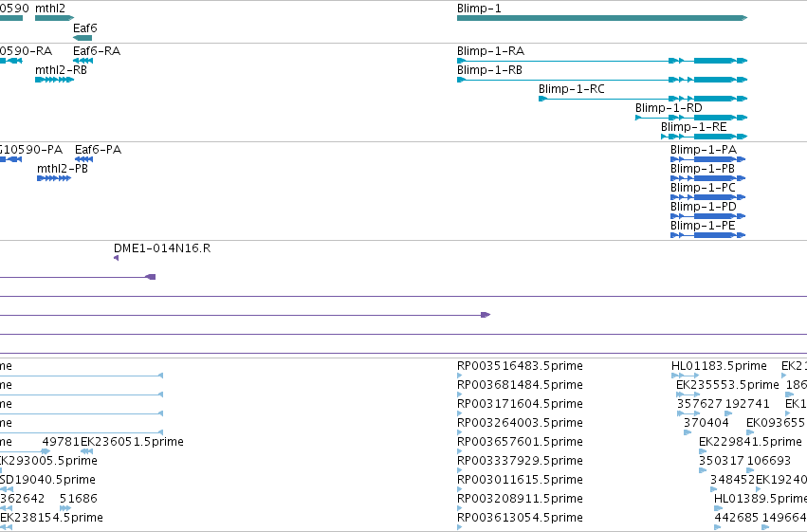The width and height of the screenshot is (807, 532).
Task: Click the mthl2 gene label
Action: [x=50, y=9]
